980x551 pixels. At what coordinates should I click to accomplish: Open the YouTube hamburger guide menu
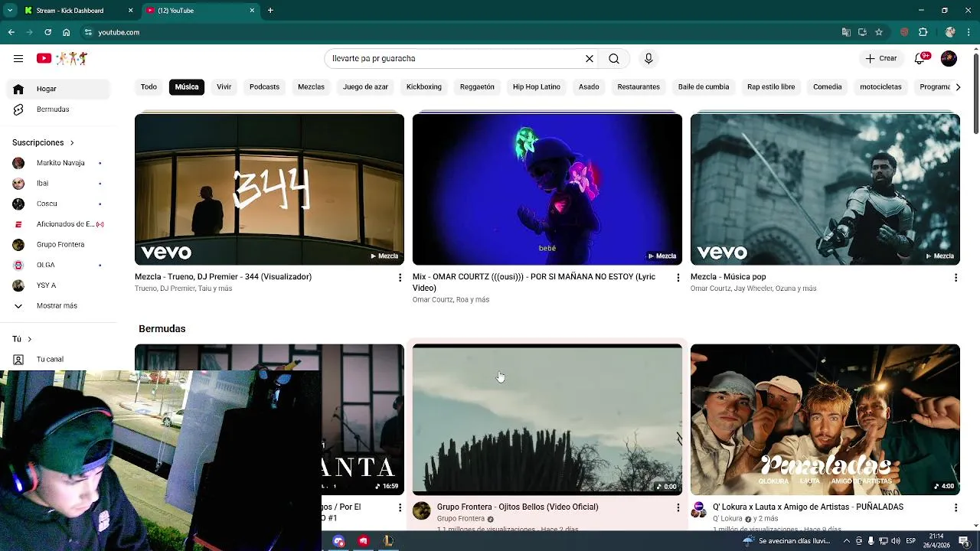click(18, 58)
